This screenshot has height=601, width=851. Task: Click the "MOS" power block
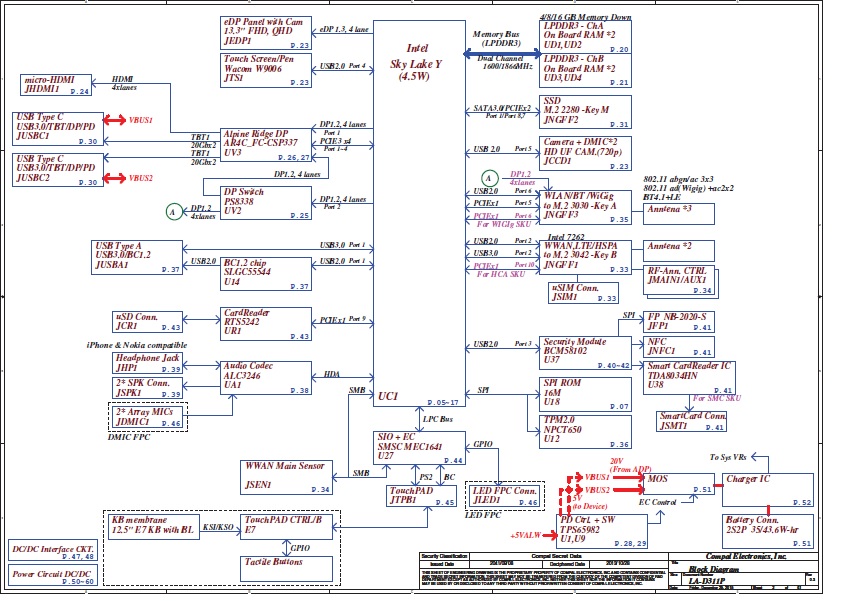click(x=679, y=484)
